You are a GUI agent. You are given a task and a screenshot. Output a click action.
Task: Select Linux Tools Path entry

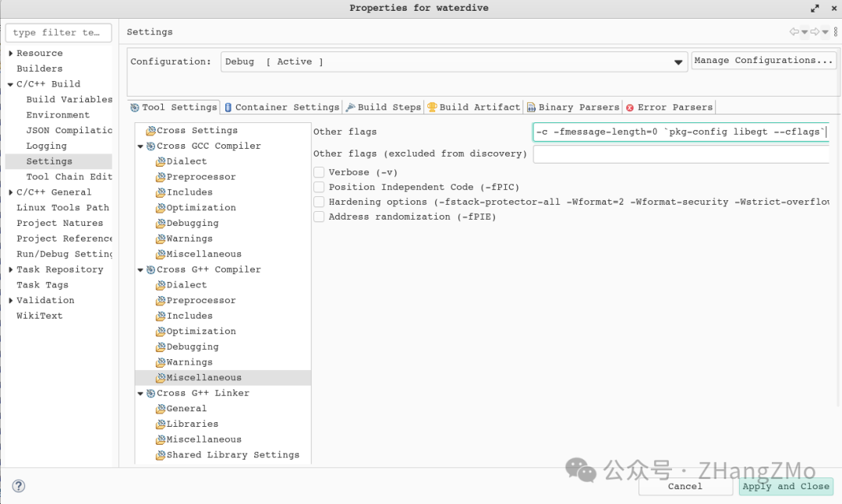pyautogui.click(x=63, y=208)
